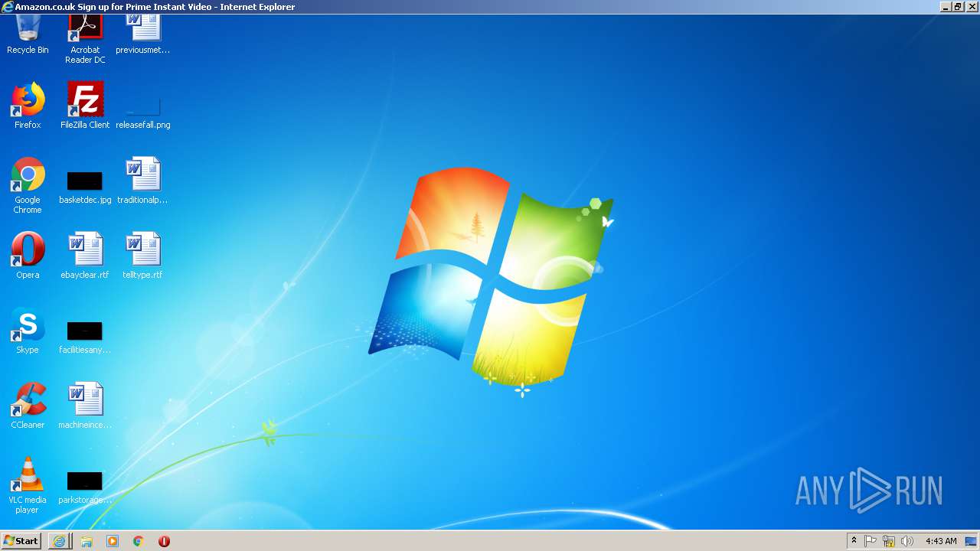Show hidden tray icons arrow
The height and width of the screenshot is (551, 980).
pos(854,541)
